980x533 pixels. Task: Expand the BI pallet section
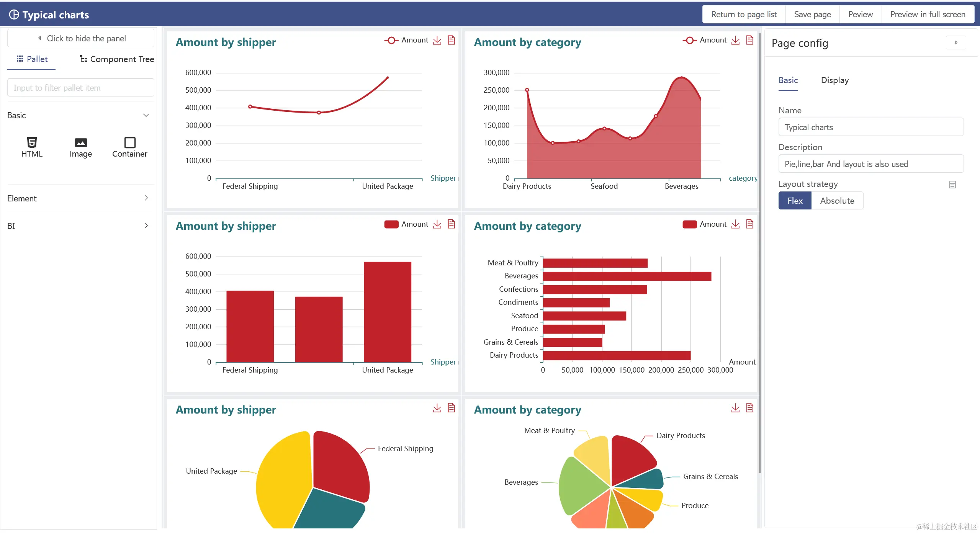146,226
